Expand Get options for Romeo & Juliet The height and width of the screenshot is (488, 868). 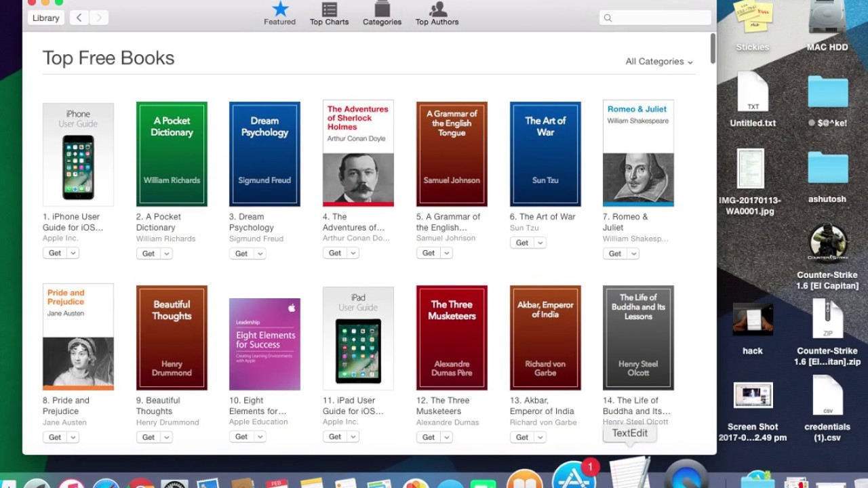click(x=633, y=253)
